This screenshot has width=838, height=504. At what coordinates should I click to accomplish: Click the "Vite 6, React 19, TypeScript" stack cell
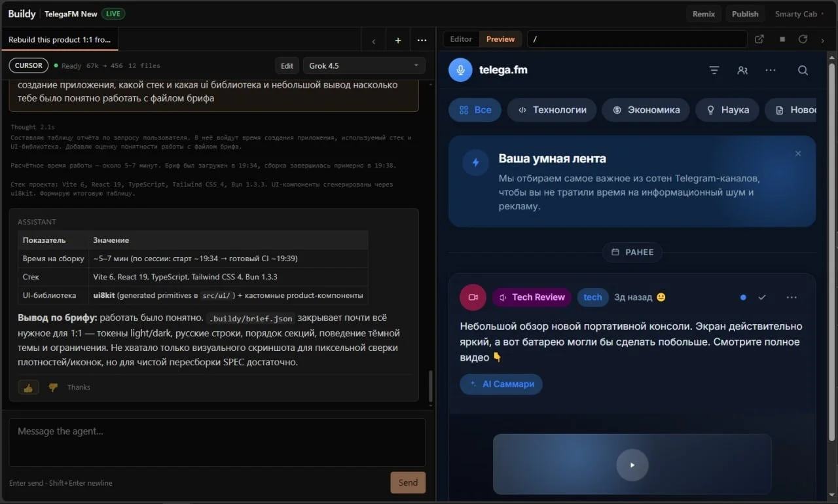(228, 277)
